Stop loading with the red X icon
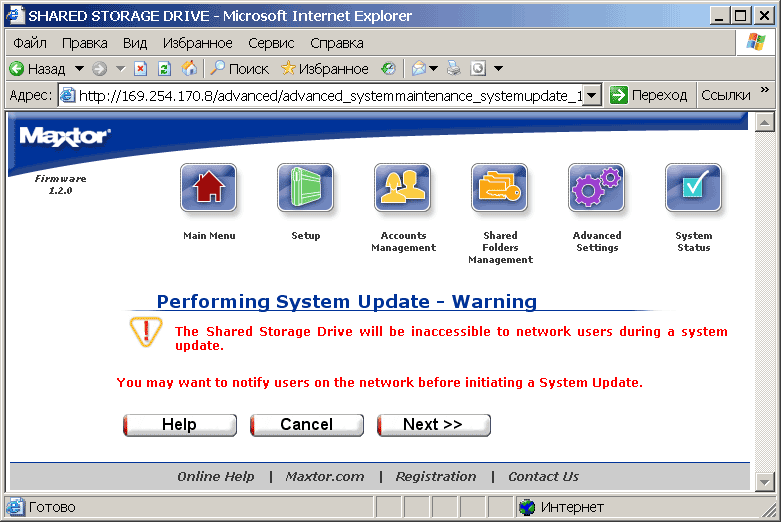781x522 pixels. tap(141, 69)
